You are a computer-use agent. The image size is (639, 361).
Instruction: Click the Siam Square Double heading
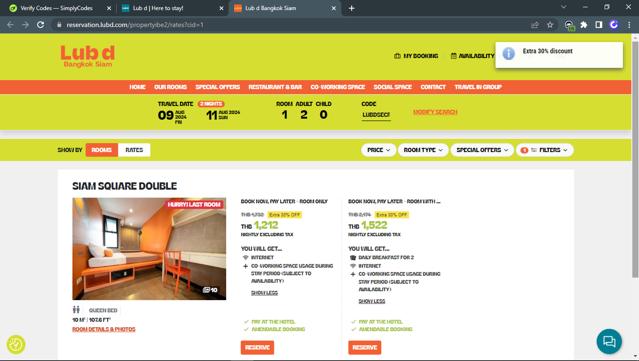(x=124, y=186)
